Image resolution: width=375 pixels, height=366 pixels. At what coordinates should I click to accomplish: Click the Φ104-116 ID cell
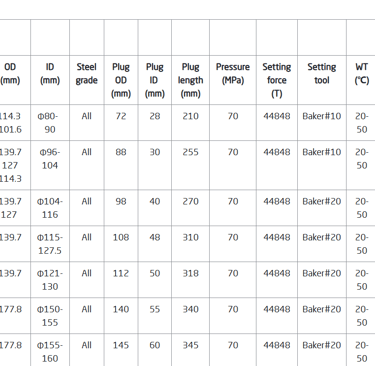pyautogui.click(x=50, y=208)
